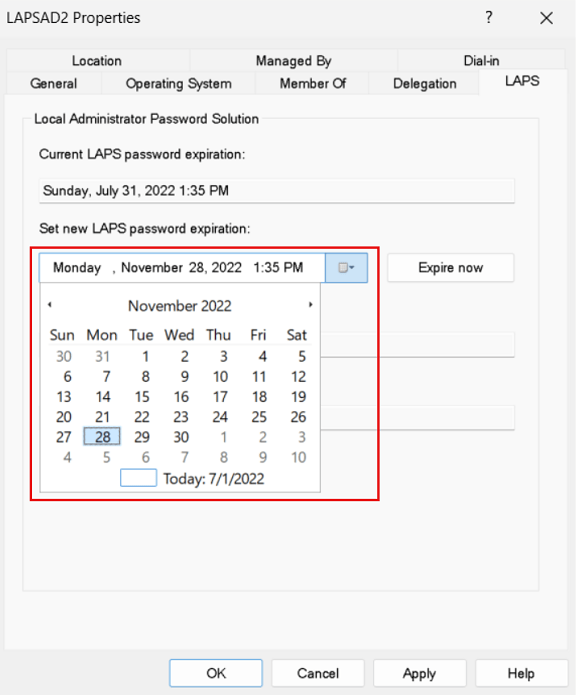This screenshot has width=576, height=695.
Task: Pick November 25 in calendar
Action: (x=259, y=417)
